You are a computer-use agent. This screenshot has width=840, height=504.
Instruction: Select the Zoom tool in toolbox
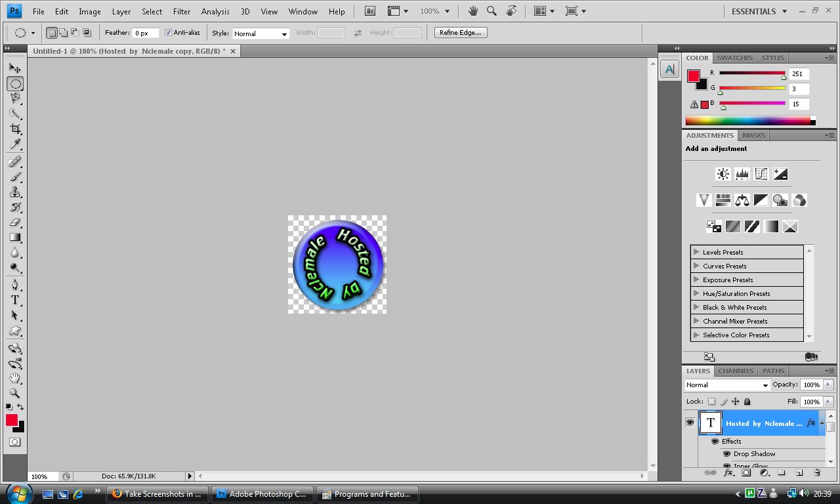tap(15, 394)
